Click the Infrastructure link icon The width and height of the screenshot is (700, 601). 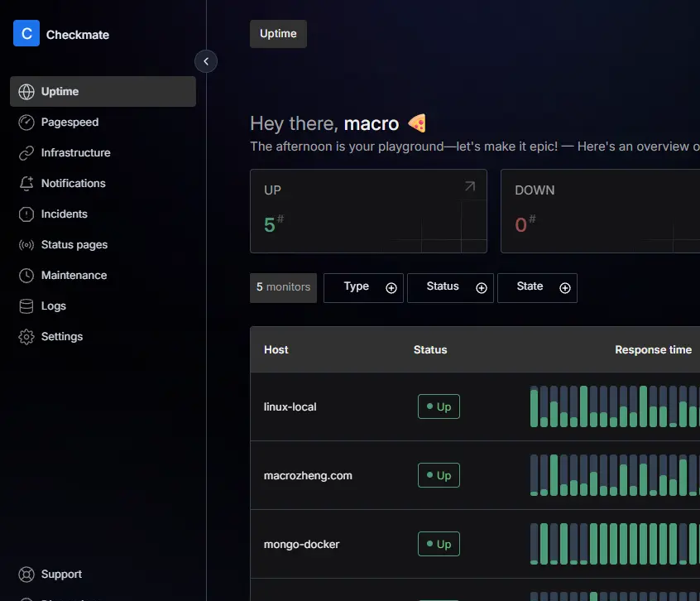point(26,153)
